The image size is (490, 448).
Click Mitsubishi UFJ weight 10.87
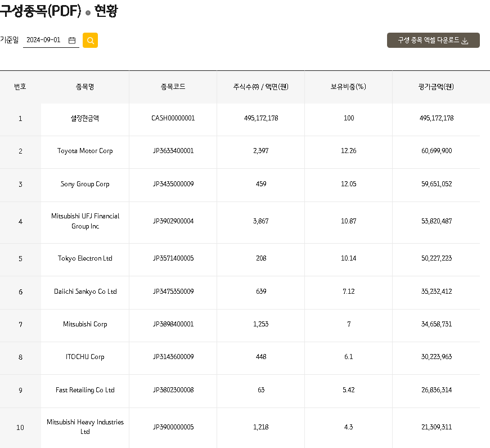pyautogui.click(x=348, y=221)
